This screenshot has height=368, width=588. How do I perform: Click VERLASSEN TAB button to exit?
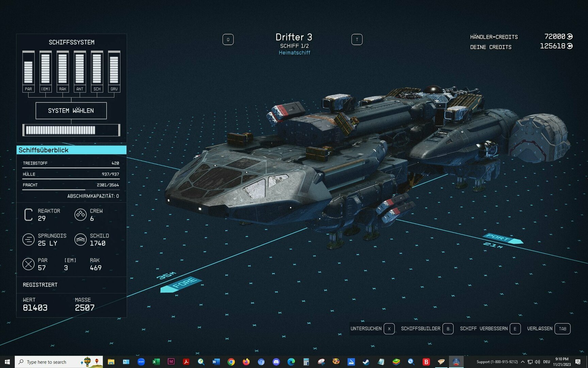(x=549, y=328)
